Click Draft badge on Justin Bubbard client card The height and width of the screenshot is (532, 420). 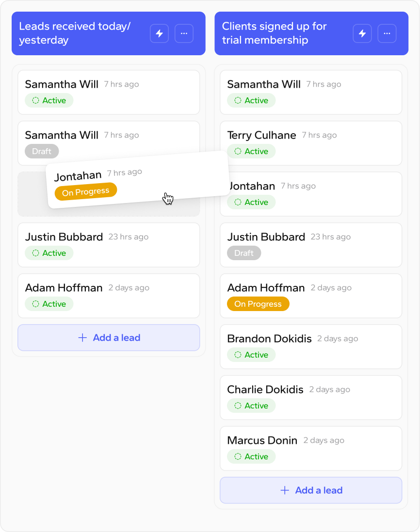(x=244, y=253)
